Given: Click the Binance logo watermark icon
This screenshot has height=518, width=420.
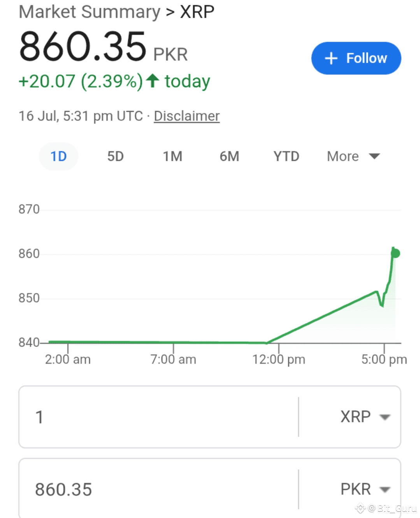Looking at the screenshot, I should (x=360, y=508).
